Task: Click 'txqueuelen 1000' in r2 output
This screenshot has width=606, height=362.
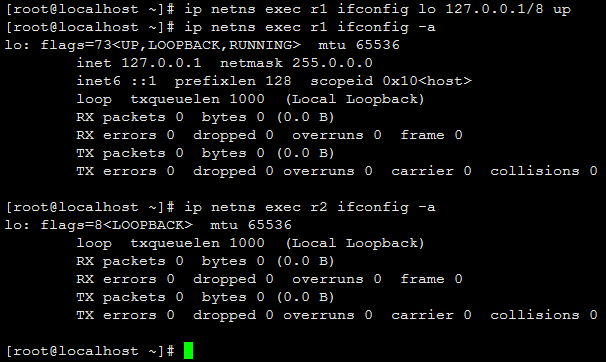Action: click(197, 243)
